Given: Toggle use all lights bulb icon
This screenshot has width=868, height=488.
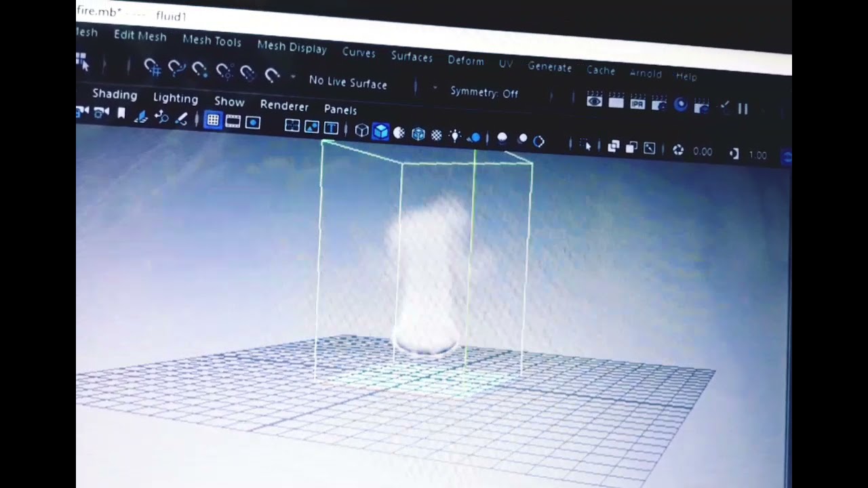Looking at the screenshot, I should point(456,136).
